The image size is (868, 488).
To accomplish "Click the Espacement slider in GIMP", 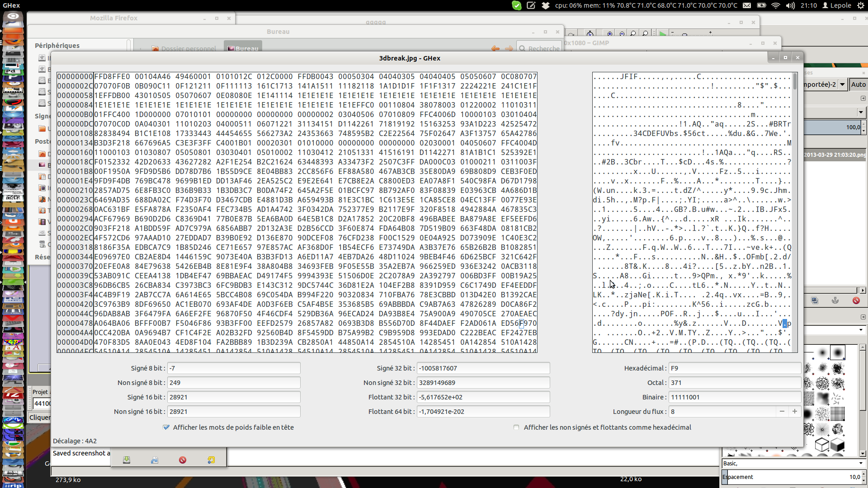I will (x=789, y=477).
